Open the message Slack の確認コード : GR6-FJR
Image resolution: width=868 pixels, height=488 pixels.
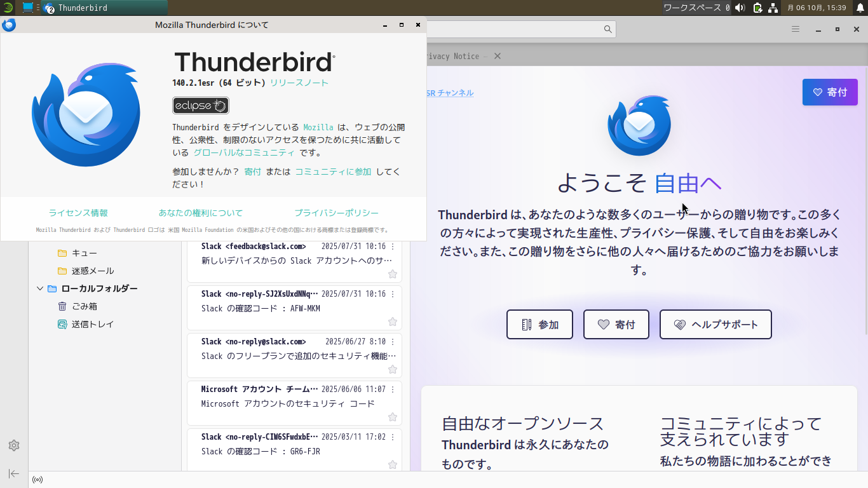[x=294, y=450]
